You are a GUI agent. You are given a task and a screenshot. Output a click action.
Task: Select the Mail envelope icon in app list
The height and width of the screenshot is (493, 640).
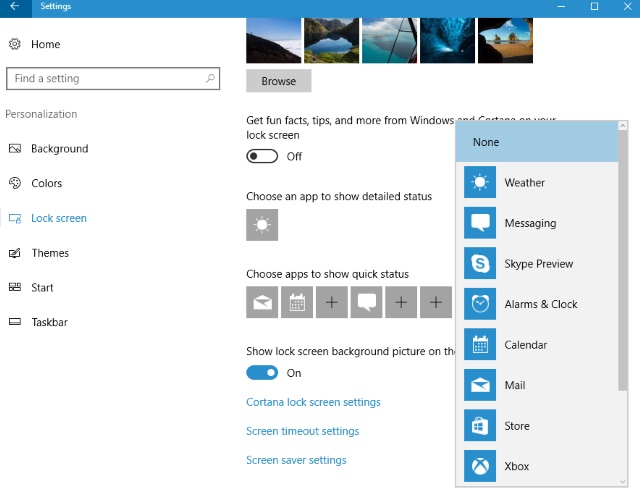480,385
